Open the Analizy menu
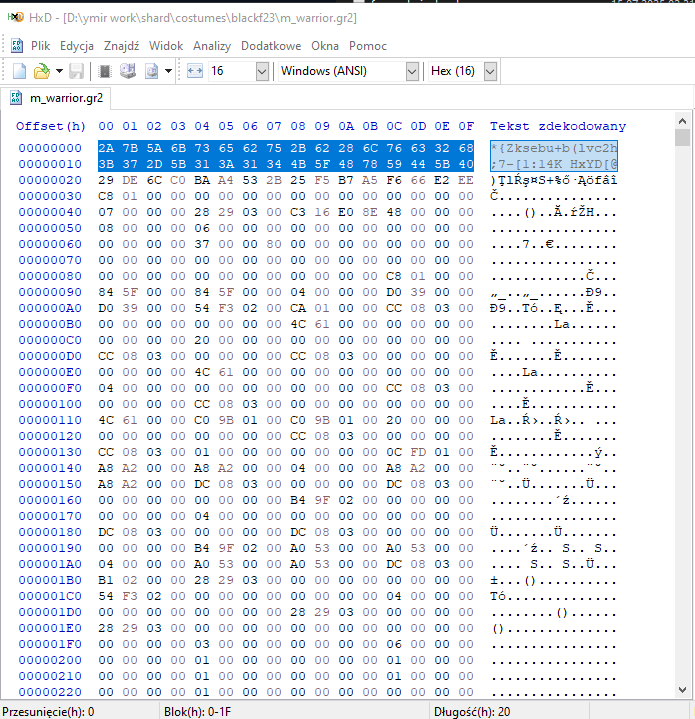The image size is (695, 719). 211,46
